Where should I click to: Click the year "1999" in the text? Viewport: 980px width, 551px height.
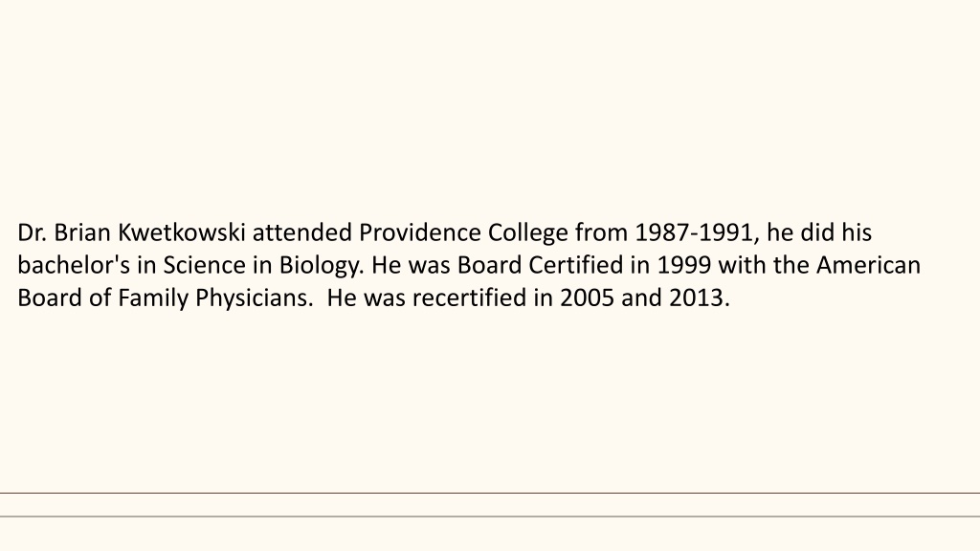pos(683,265)
